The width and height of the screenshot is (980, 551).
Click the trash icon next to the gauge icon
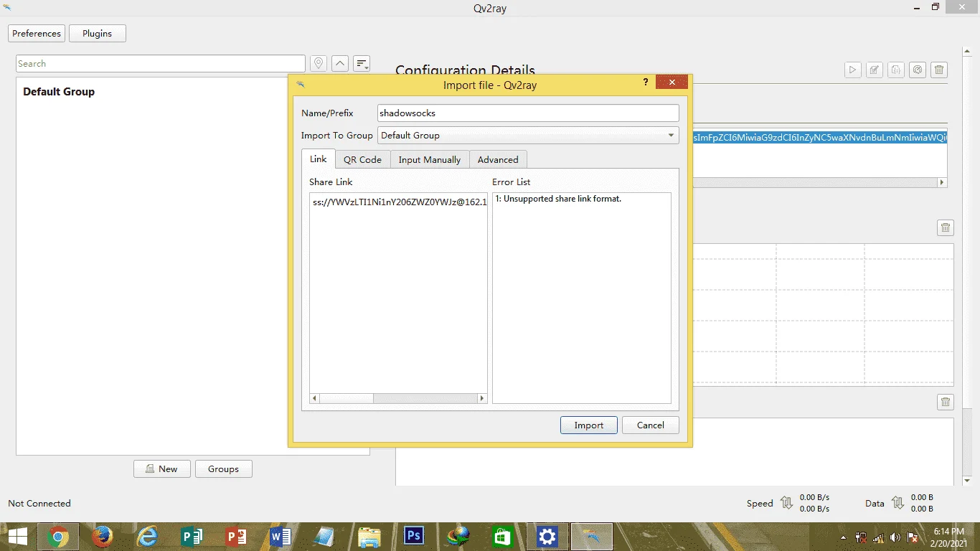(939, 70)
